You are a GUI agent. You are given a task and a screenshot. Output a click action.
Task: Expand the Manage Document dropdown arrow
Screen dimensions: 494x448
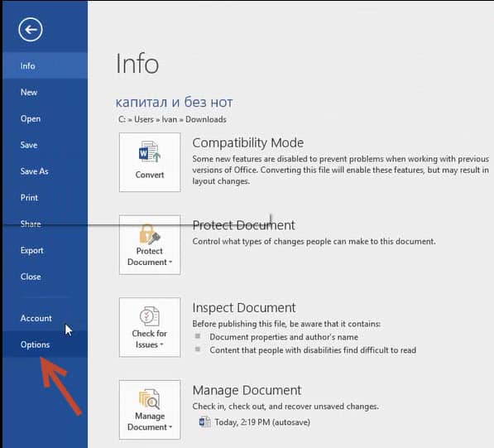[170, 427]
